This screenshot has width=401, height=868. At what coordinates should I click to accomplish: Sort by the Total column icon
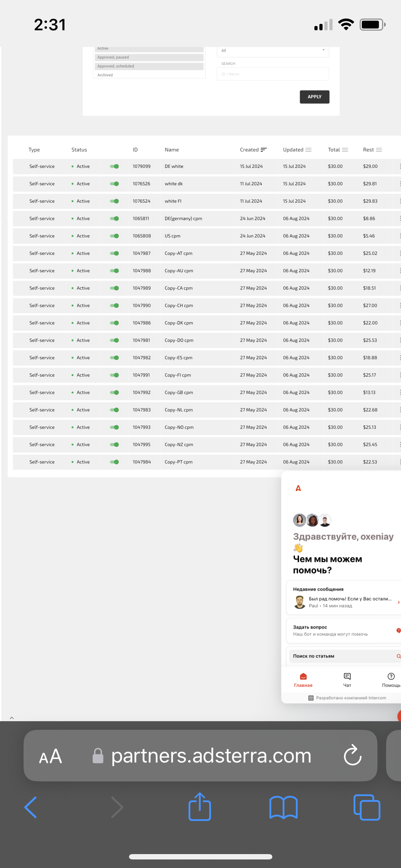[345, 150]
